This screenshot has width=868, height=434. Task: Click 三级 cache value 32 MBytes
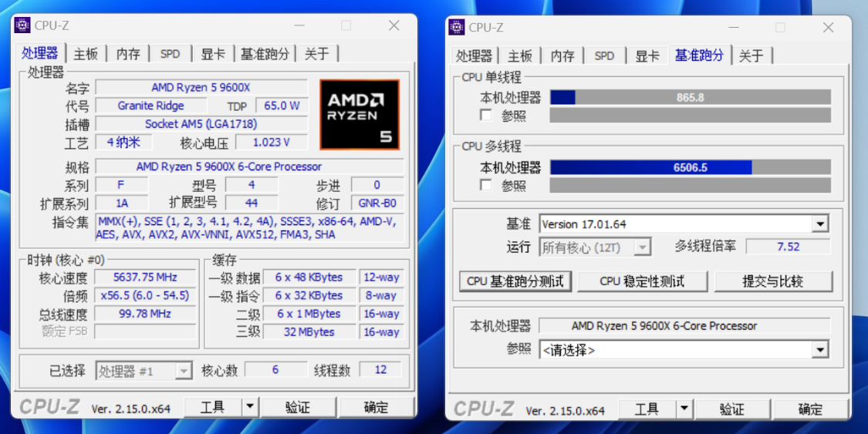(x=309, y=331)
